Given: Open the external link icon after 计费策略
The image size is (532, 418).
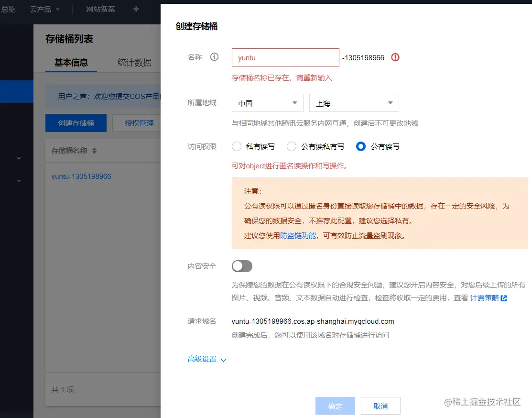Looking at the screenshot, I should tap(504, 298).
